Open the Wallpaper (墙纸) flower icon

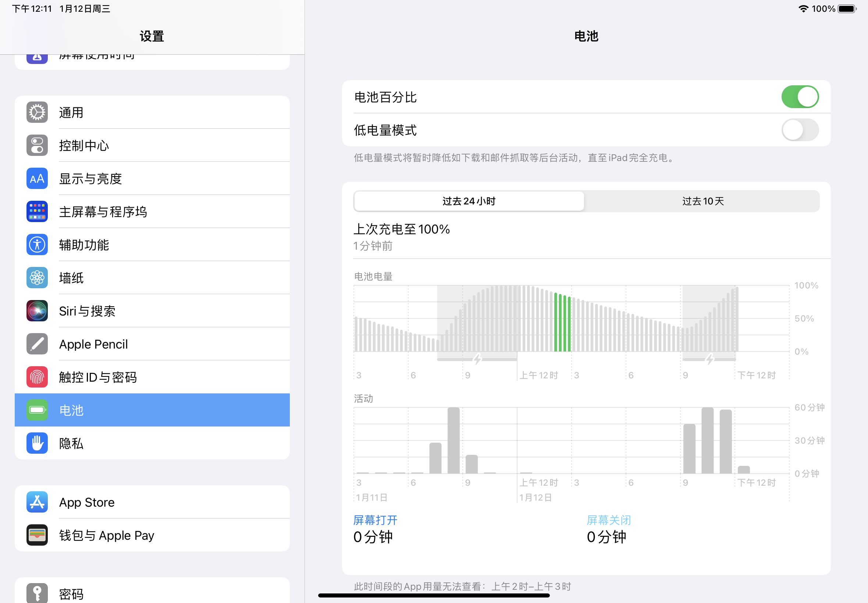coord(37,278)
